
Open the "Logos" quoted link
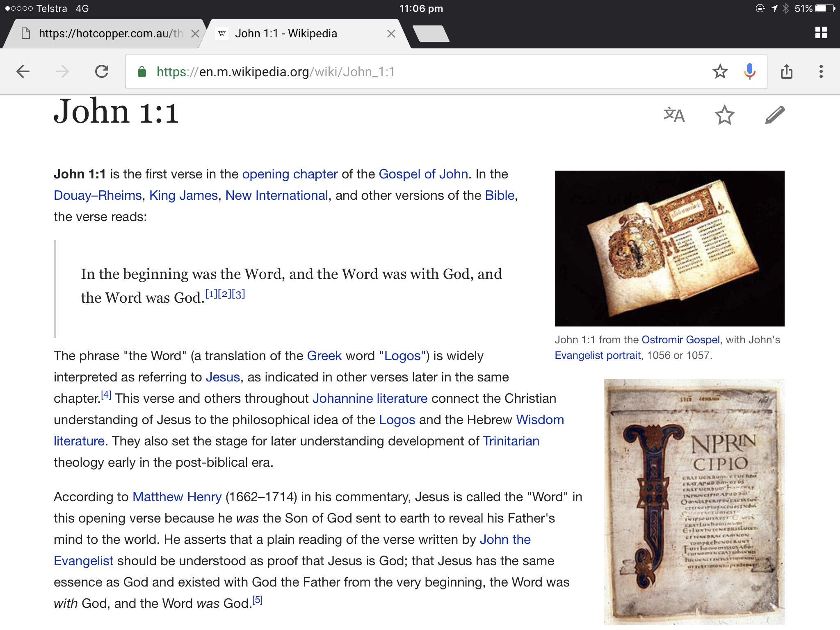pos(402,356)
